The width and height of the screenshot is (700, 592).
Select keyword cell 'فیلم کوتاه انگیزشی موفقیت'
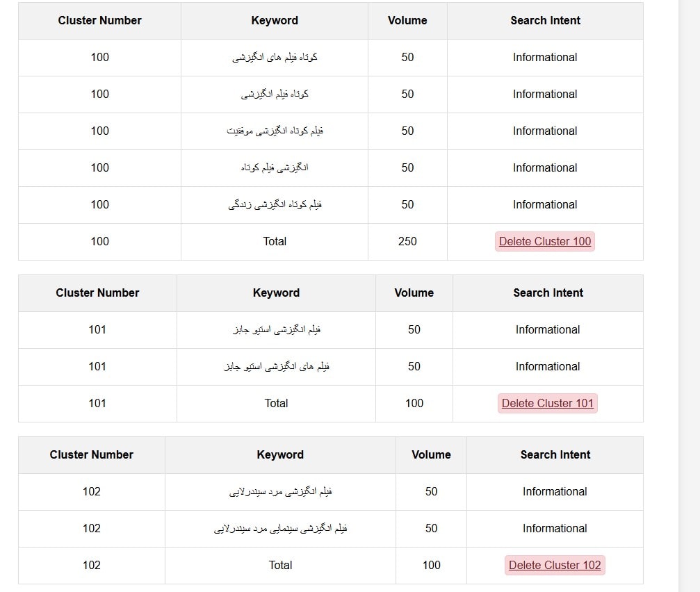click(275, 131)
